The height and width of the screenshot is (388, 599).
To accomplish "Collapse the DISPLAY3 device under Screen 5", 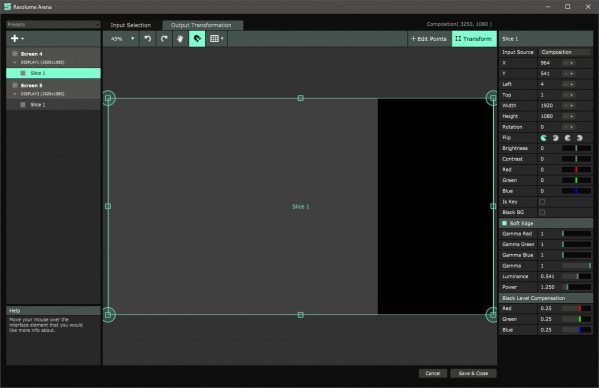I will [15, 94].
